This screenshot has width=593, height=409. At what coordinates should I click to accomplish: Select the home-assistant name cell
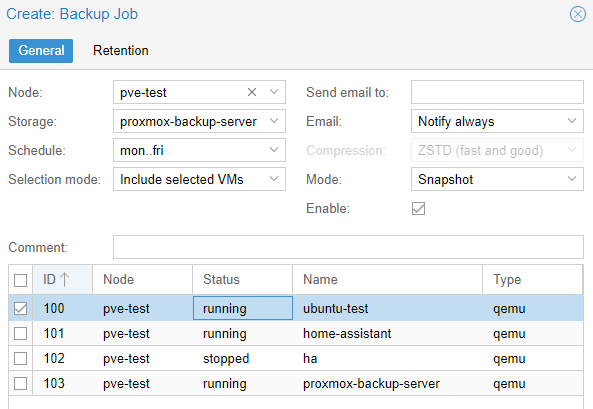388,333
